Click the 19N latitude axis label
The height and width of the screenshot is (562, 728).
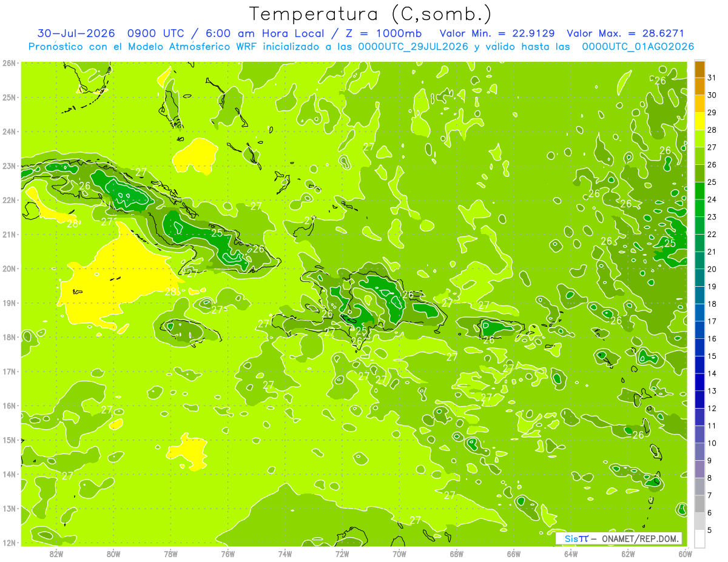click(x=10, y=303)
